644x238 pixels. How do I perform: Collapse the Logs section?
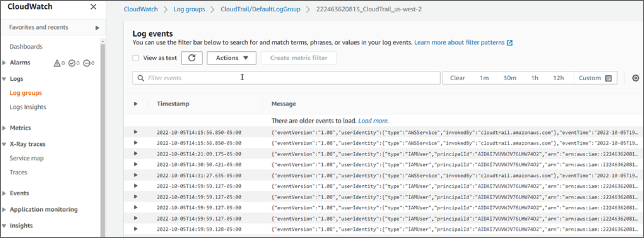coord(4,79)
